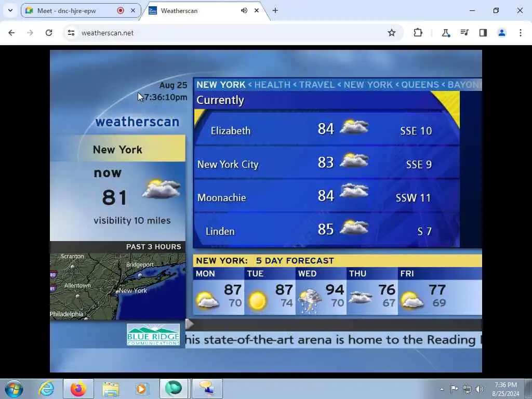
Task: Click the S 7 wind reading
Action: (424, 231)
